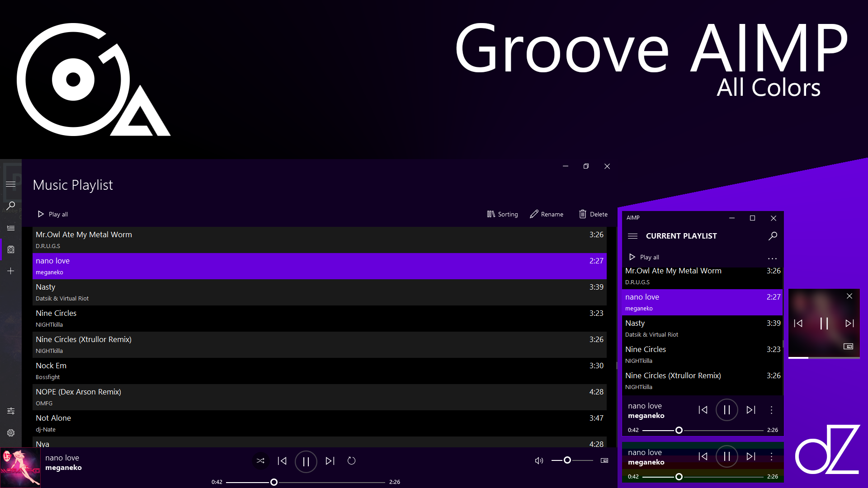Add new playlist with plus icon
Screen dimensions: 868x488
coord(11,271)
